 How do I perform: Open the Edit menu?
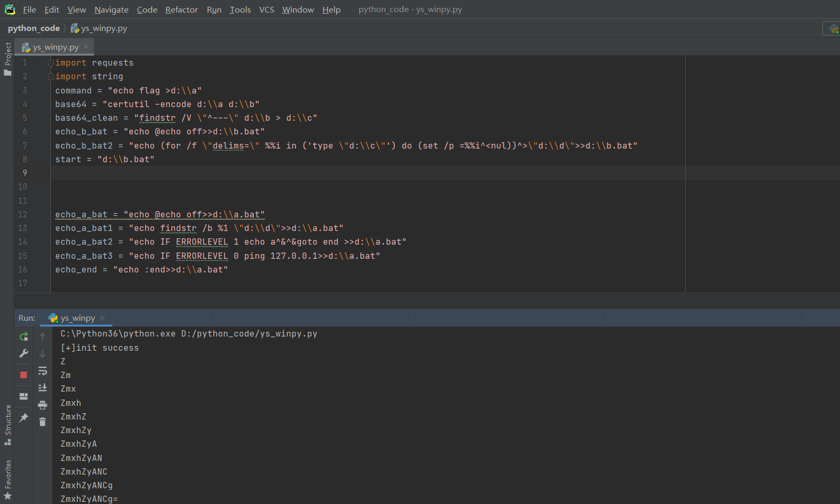tap(51, 9)
